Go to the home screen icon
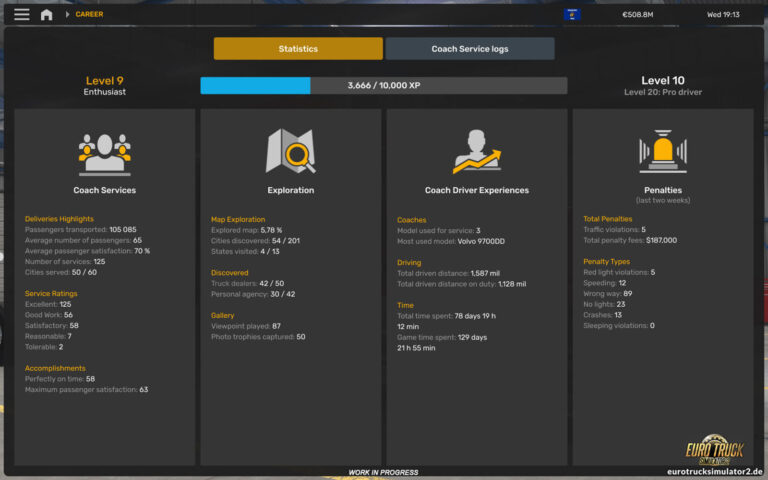 (x=46, y=14)
